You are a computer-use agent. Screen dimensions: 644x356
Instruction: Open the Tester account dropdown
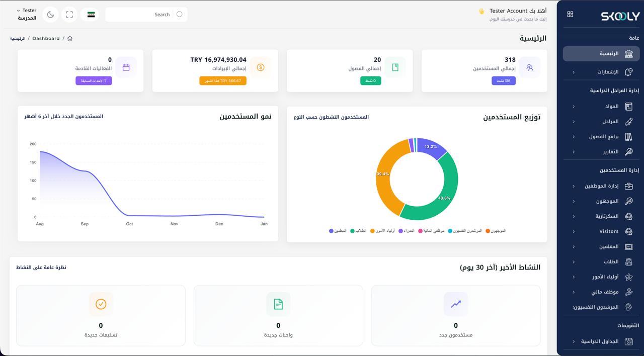(x=27, y=14)
